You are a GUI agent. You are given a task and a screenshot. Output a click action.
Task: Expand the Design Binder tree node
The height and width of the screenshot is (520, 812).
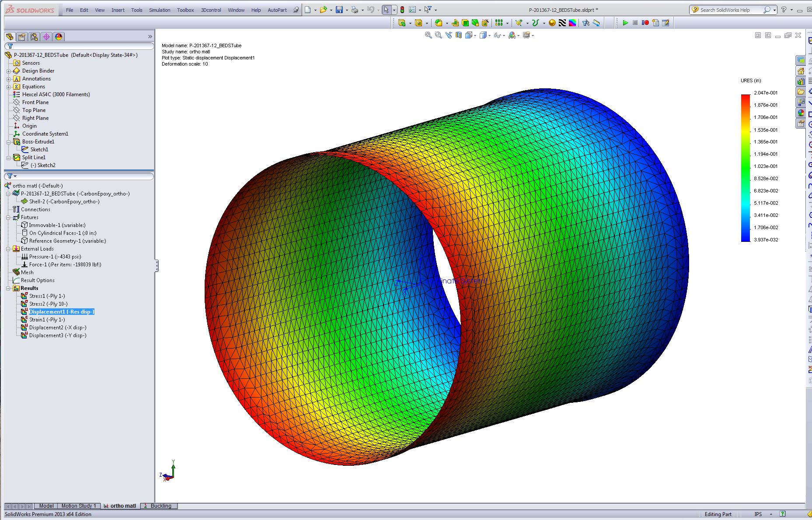[x=9, y=71]
